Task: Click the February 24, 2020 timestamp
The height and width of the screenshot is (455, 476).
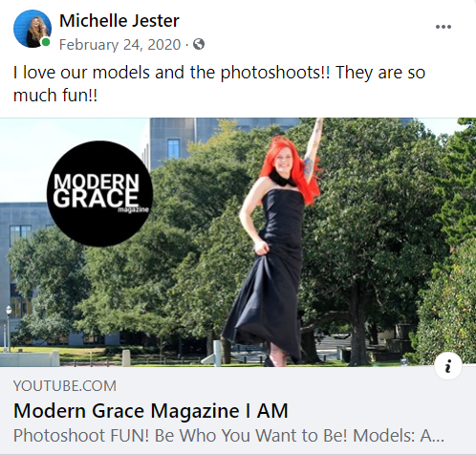Action: pyautogui.click(x=120, y=45)
